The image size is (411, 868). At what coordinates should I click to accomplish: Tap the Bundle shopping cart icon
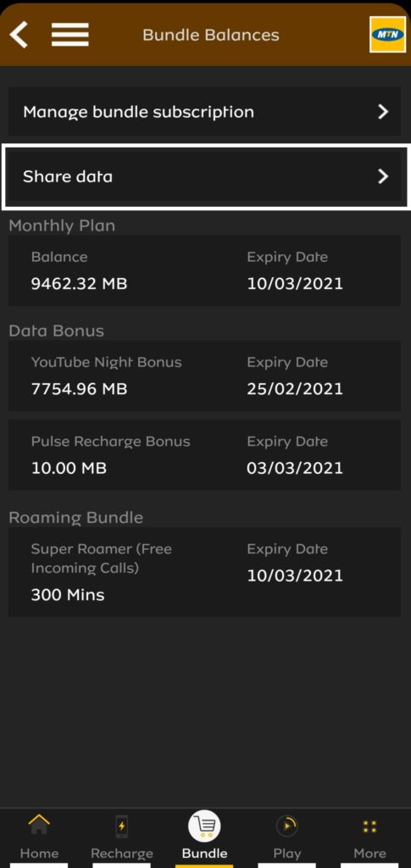(x=205, y=826)
